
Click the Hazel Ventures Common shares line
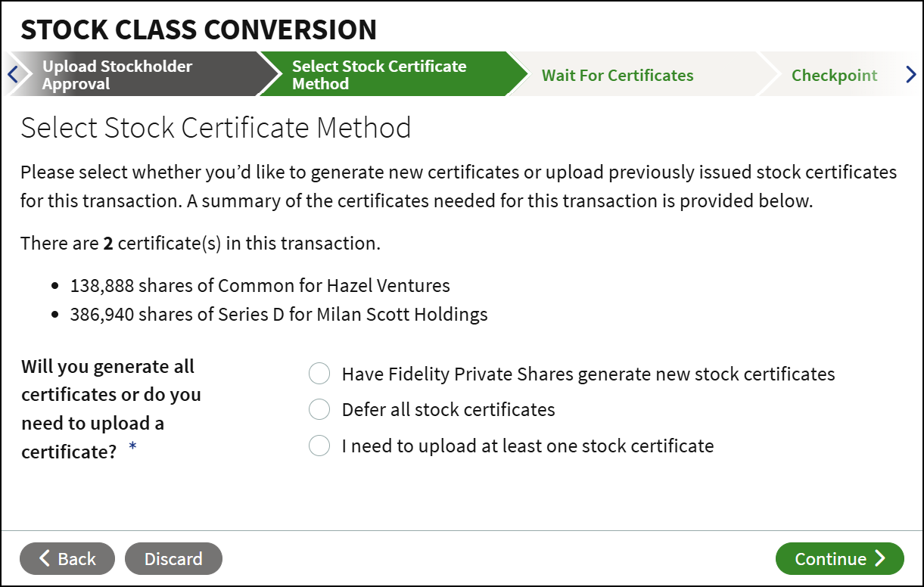pos(260,286)
